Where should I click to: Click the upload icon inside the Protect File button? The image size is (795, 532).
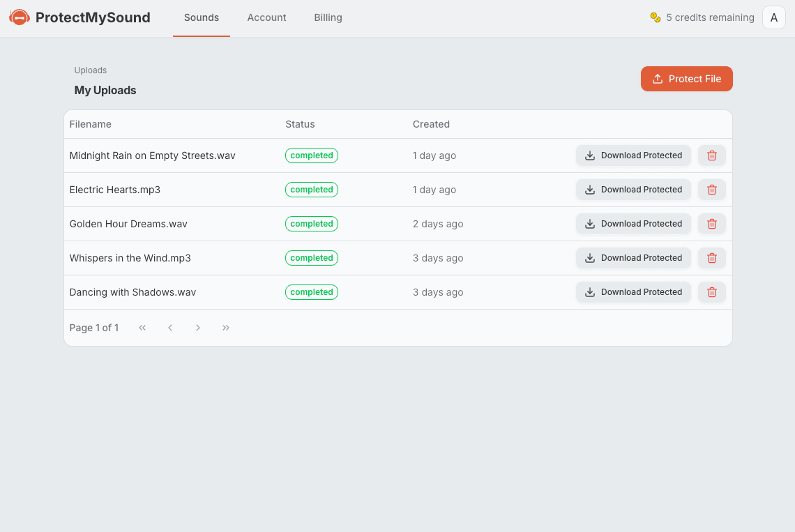point(657,79)
